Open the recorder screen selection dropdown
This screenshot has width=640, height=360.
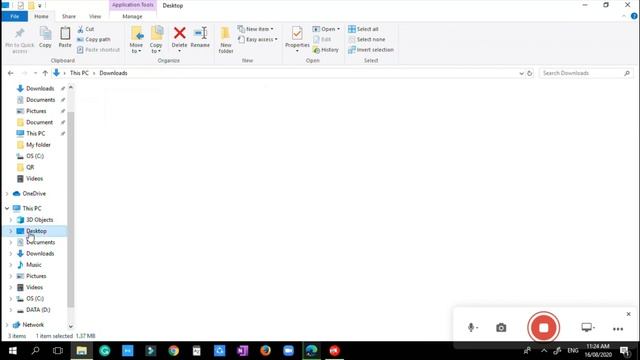588,327
